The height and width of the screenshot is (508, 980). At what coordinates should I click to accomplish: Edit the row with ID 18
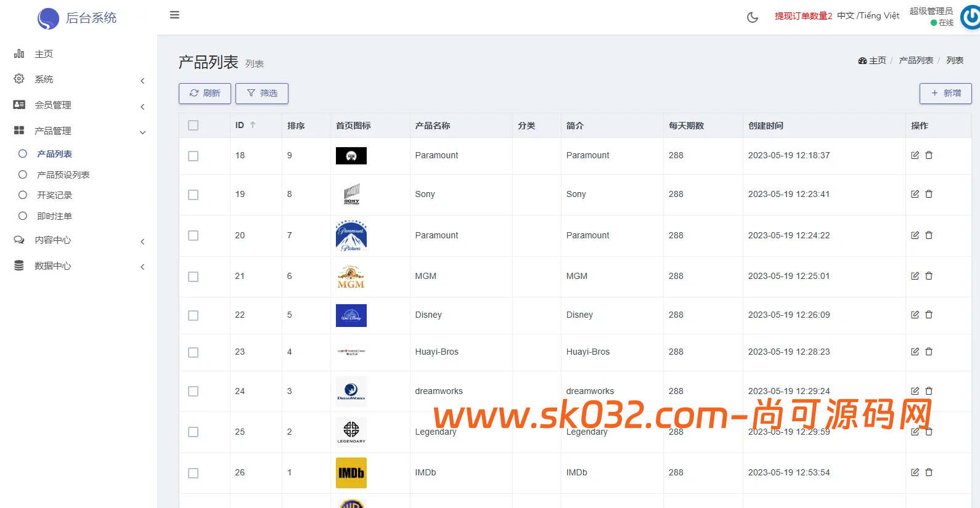[915, 155]
